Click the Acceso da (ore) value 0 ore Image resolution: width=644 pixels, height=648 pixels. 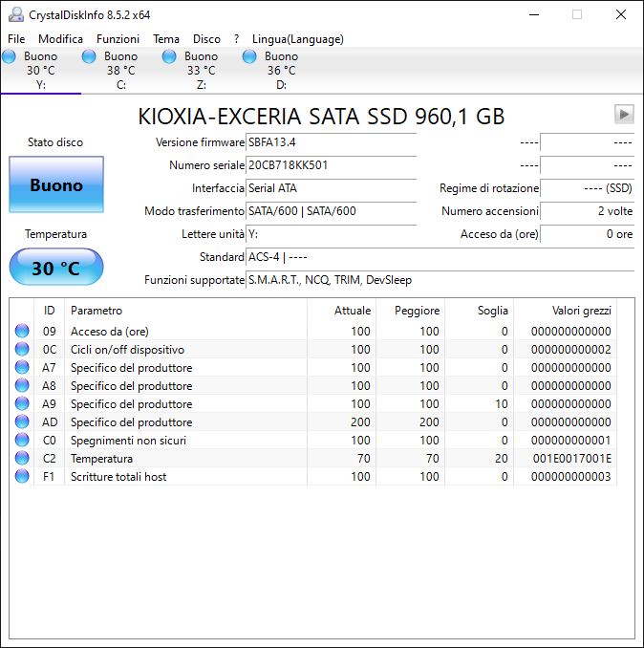click(x=587, y=234)
